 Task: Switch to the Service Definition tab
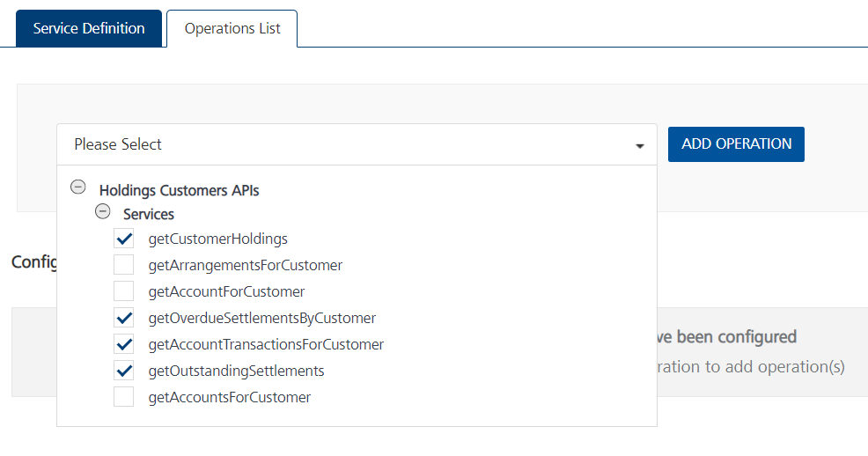click(89, 28)
